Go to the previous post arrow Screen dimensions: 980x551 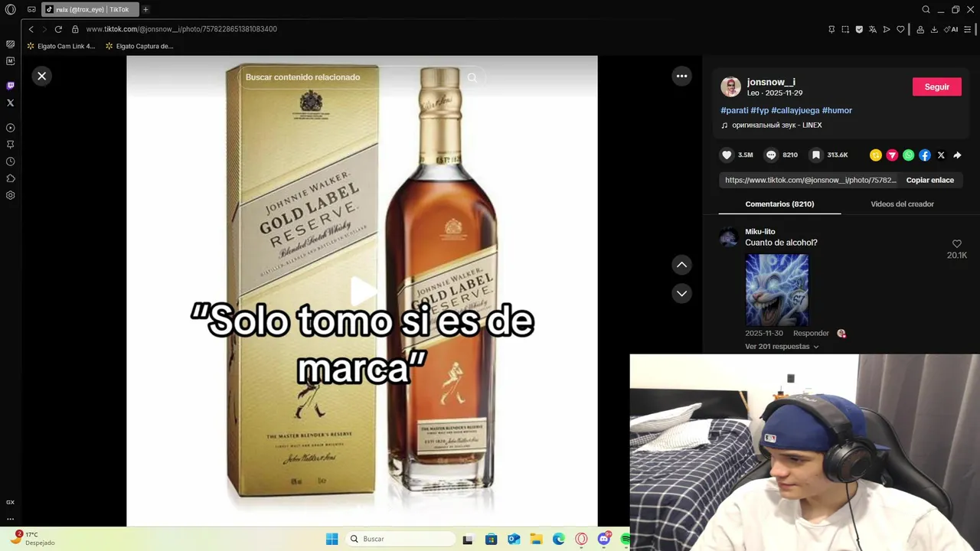[681, 265]
